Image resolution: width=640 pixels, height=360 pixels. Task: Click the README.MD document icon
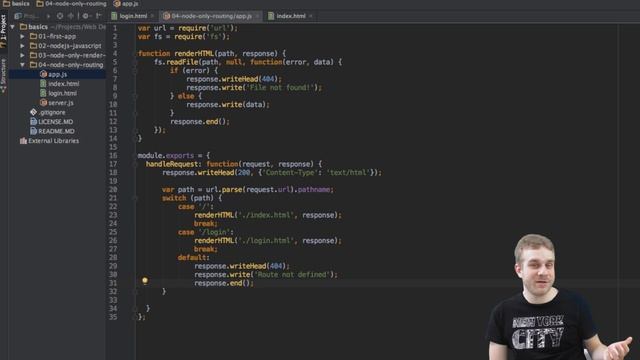tap(33, 131)
